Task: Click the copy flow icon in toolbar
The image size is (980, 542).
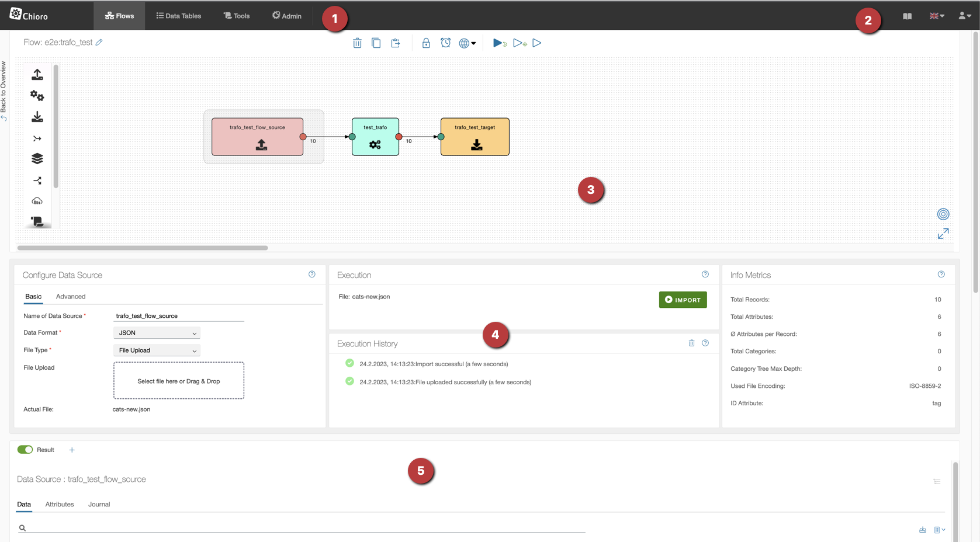Action: pos(376,43)
